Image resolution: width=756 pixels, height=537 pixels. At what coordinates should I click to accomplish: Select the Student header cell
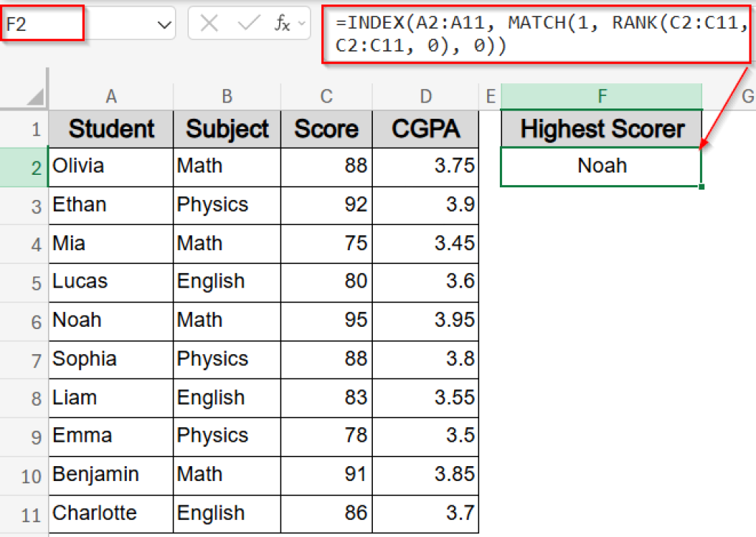(110, 129)
